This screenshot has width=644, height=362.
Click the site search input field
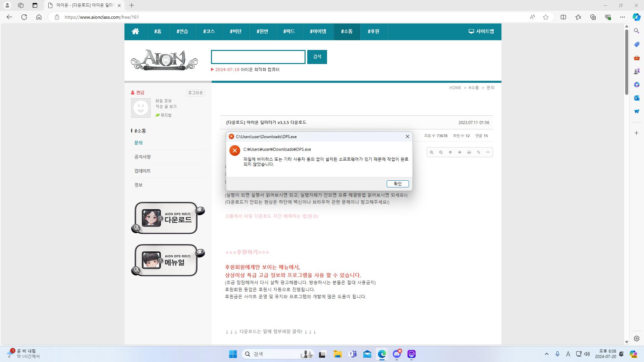tap(258, 57)
